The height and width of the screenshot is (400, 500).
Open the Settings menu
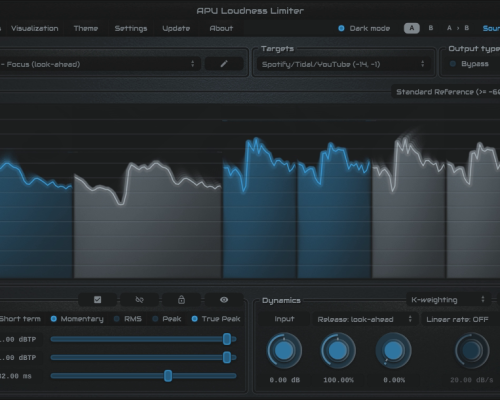coord(131,28)
